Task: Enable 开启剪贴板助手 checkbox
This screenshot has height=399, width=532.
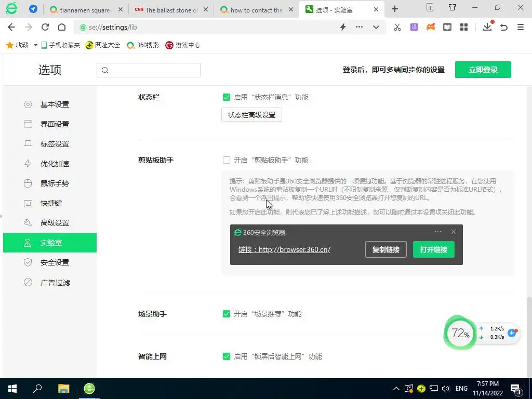Action: point(227,160)
